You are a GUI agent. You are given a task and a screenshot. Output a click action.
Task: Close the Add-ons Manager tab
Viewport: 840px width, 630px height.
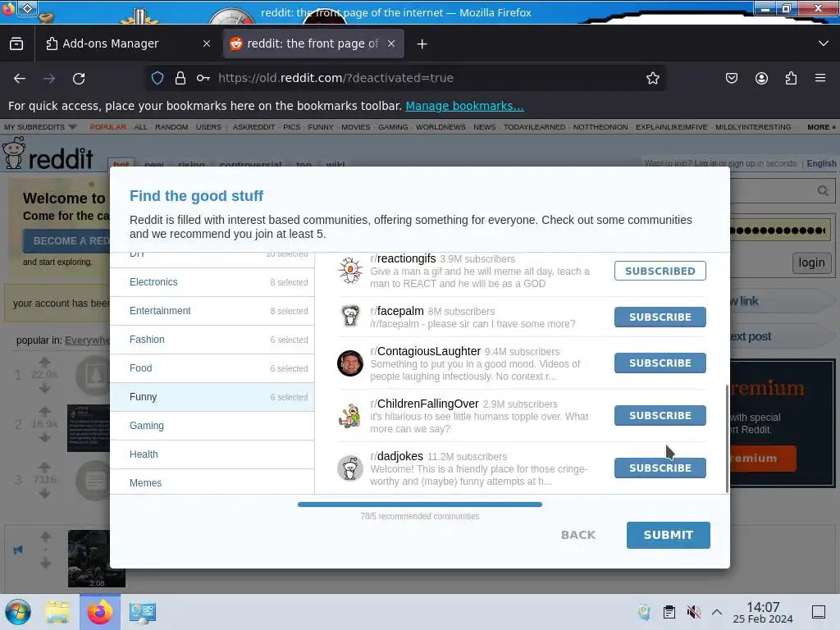click(x=207, y=44)
